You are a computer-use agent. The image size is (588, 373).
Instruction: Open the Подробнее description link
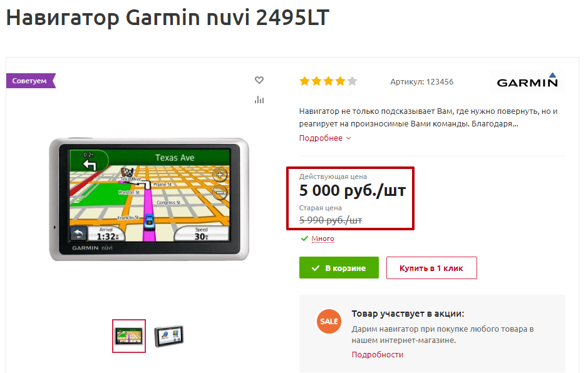coord(321,138)
